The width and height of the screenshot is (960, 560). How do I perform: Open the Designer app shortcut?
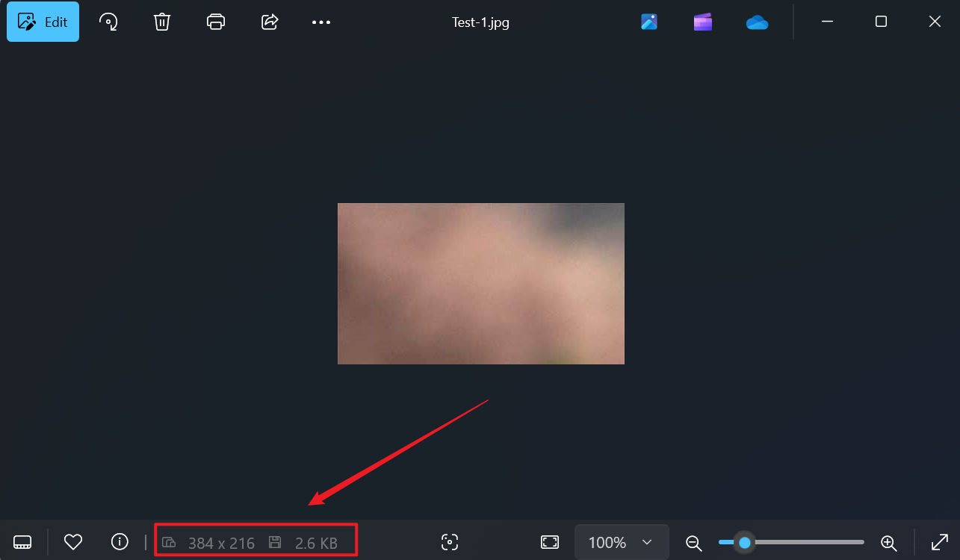[x=702, y=22]
